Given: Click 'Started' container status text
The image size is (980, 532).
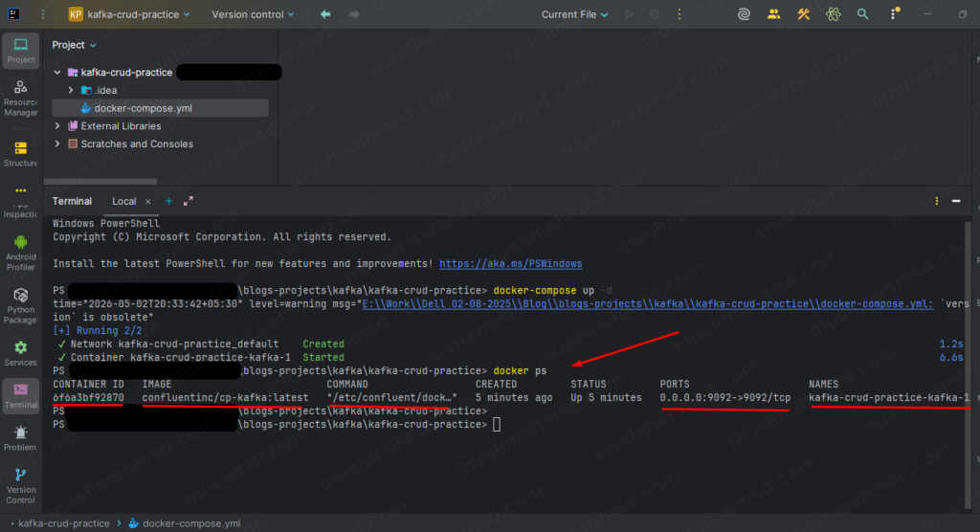Looking at the screenshot, I should (x=323, y=358).
